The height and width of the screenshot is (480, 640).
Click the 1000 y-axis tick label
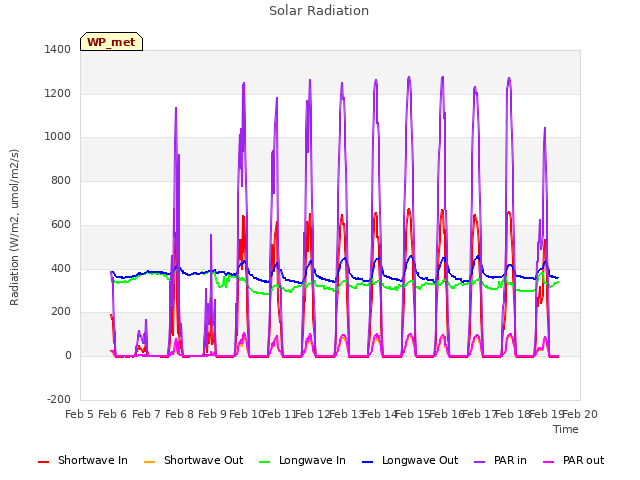tap(58, 137)
